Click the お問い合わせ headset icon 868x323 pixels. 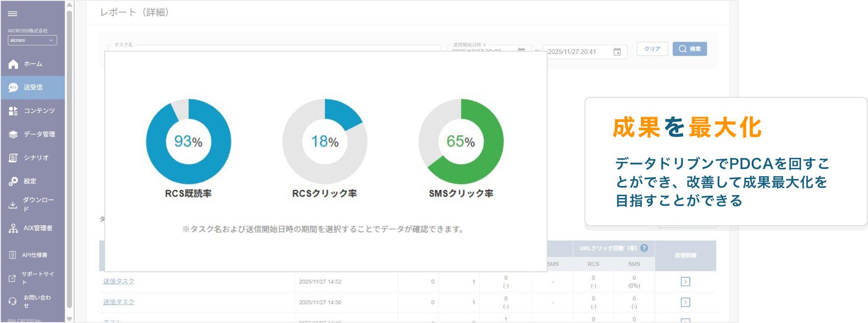(13, 301)
